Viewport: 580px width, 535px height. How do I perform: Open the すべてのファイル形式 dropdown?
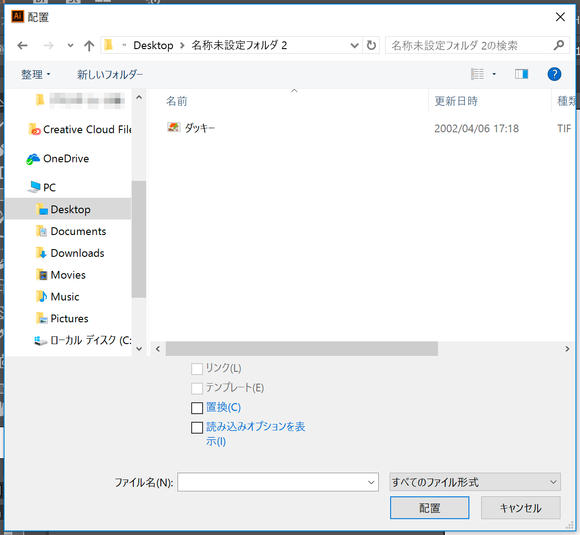[475, 482]
